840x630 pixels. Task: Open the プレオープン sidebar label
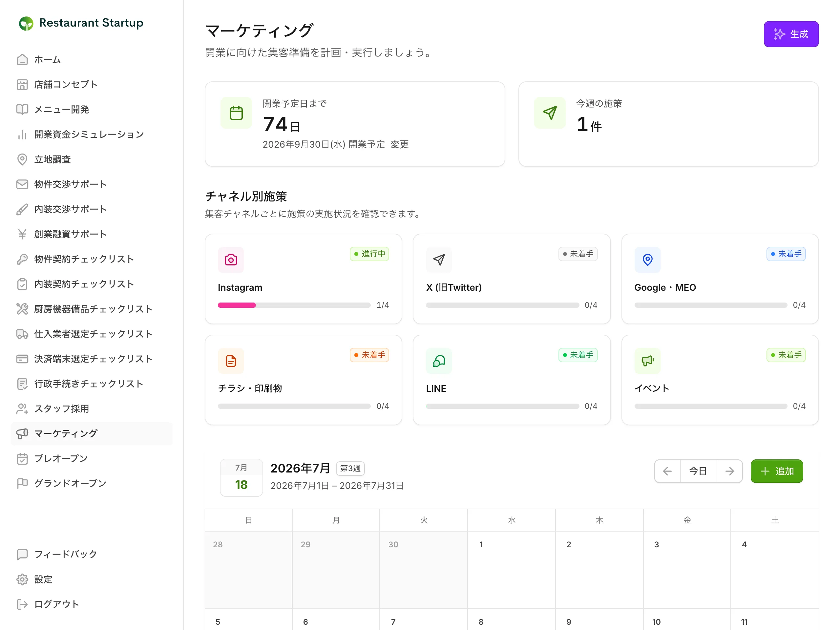point(61,458)
